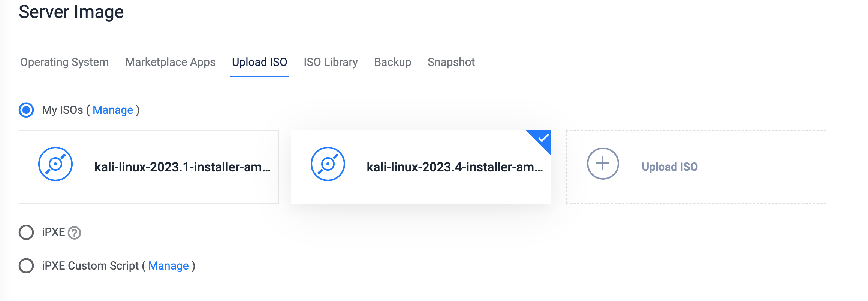Click Manage link for iPXE Custom Script

(169, 266)
